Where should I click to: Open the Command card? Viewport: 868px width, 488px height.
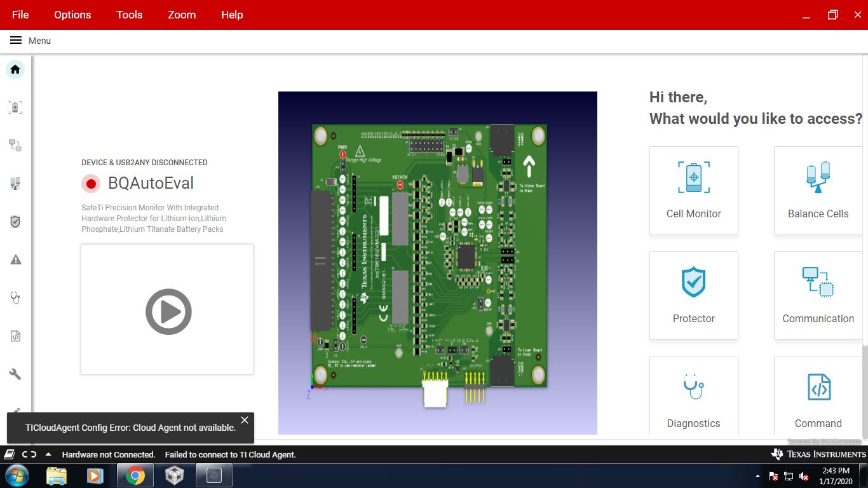(x=818, y=395)
